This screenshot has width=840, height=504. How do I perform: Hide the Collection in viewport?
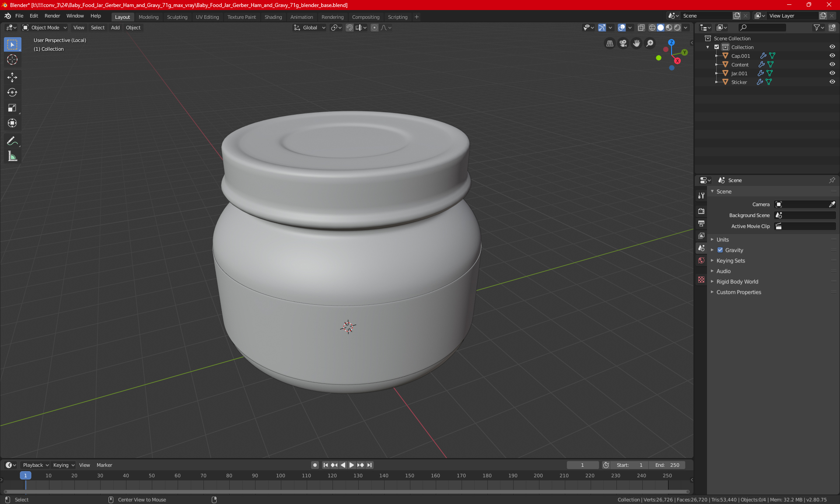pyautogui.click(x=832, y=47)
